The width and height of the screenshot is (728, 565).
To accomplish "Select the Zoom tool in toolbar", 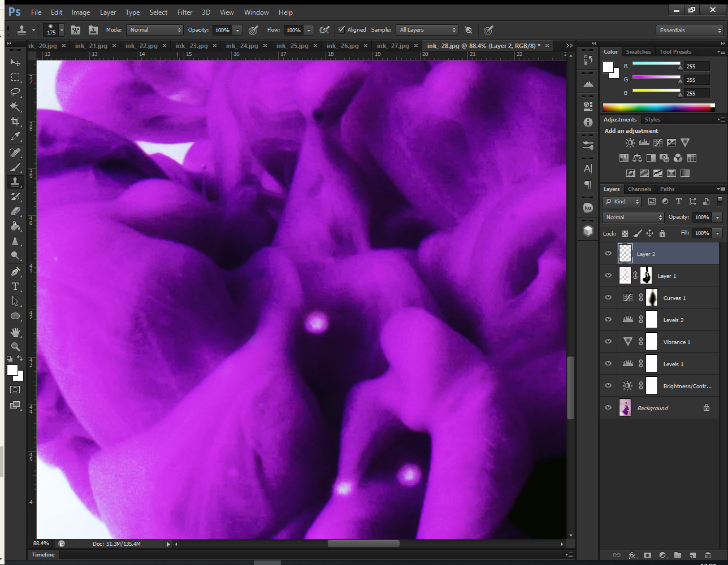I will (x=15, y=346).
